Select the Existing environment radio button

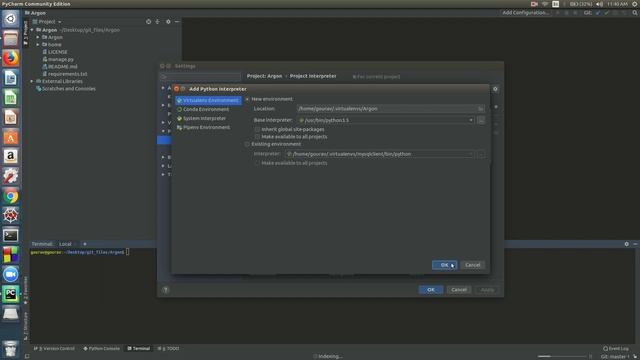click(247, 144)
